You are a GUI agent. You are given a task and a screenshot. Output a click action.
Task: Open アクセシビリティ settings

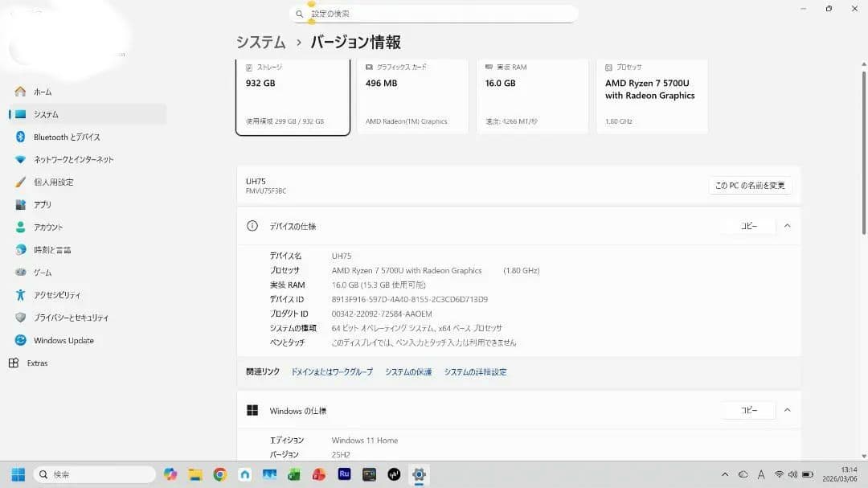coord(88,295)
